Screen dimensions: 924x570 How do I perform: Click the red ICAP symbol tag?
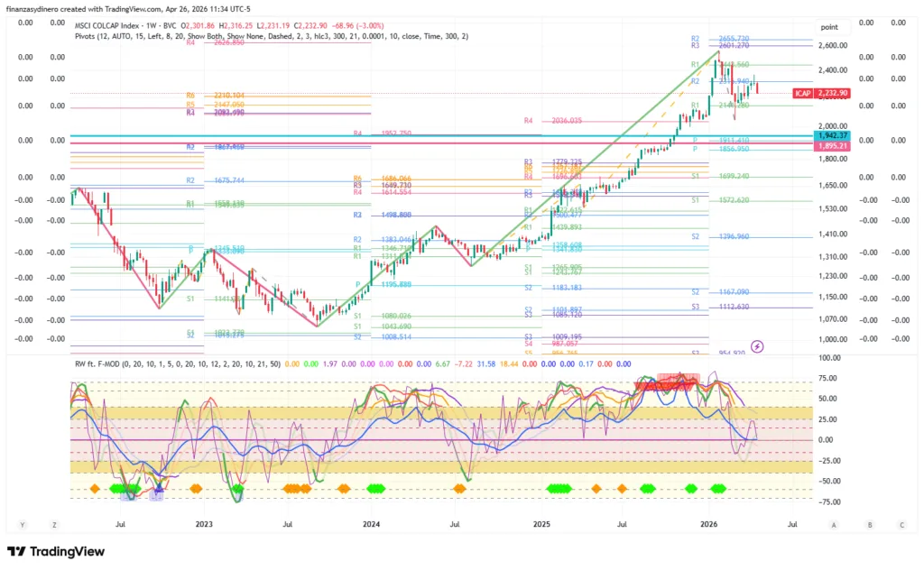(802, 93)
